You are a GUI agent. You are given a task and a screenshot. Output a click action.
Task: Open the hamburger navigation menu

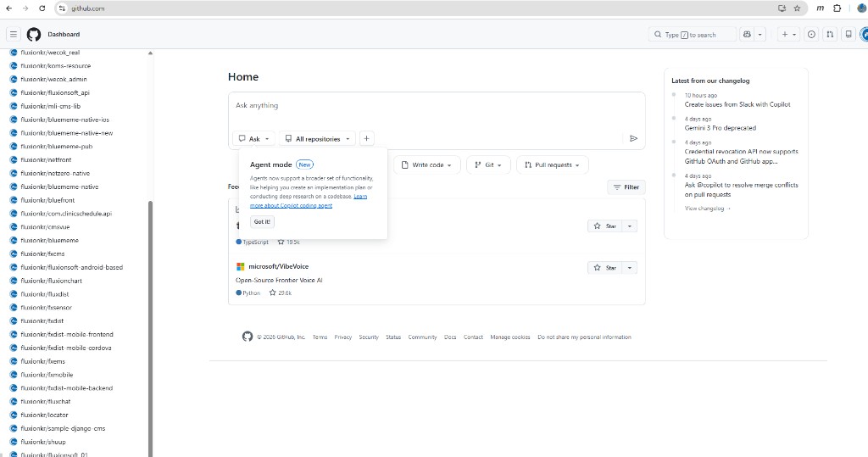14,35
